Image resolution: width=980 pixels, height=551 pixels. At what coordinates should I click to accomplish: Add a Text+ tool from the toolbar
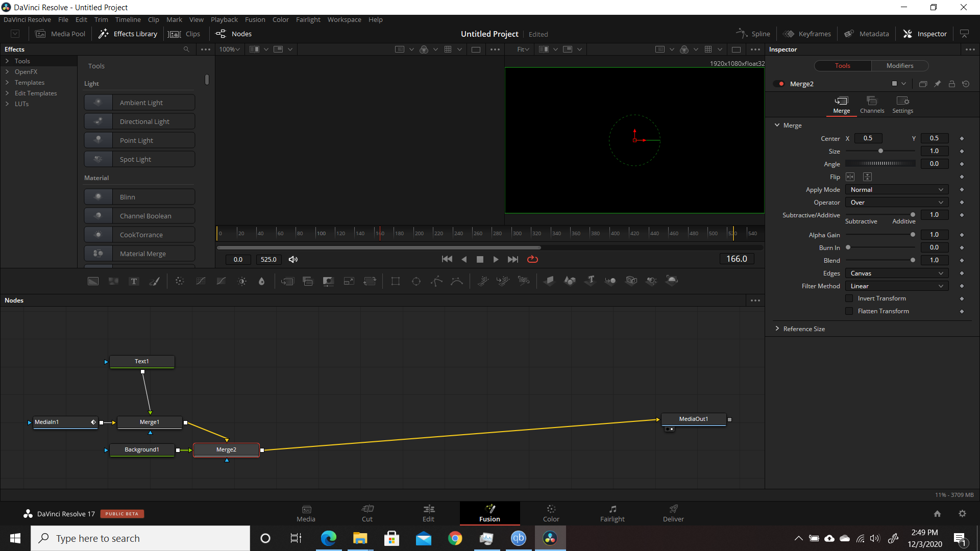coord(134,281)
